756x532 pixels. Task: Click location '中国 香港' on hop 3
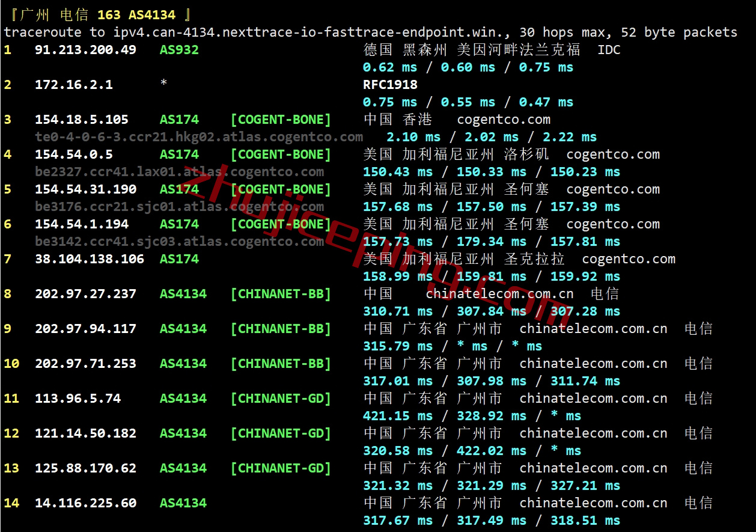(398, 120)
